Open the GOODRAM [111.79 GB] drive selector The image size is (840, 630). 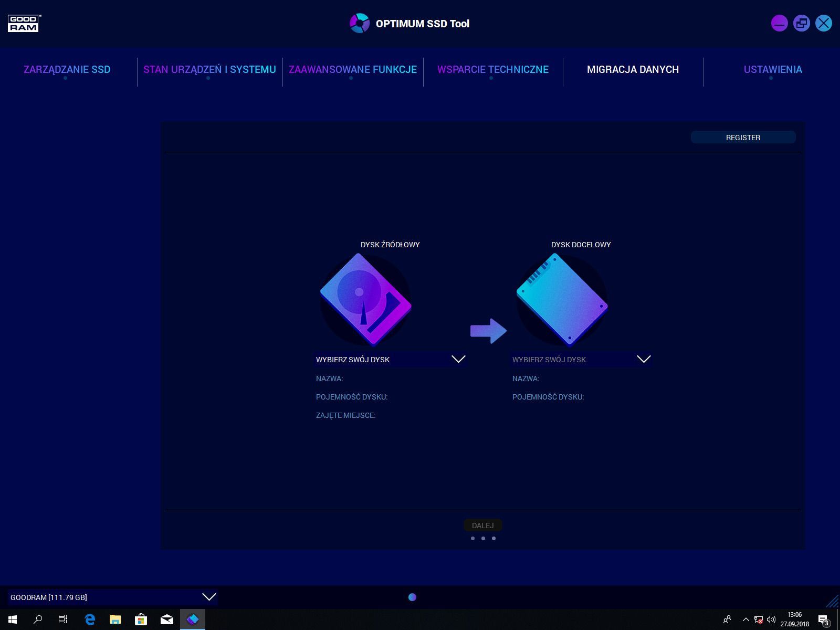(x=112, y=597)
